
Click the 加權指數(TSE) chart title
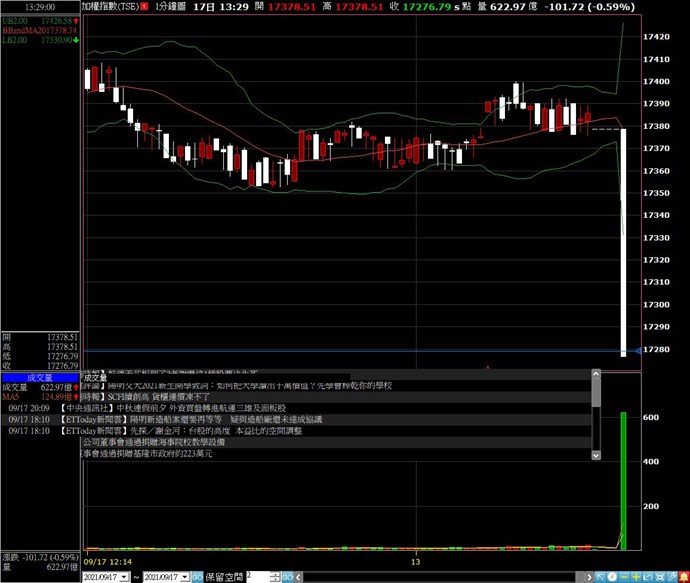click(110, 7)
